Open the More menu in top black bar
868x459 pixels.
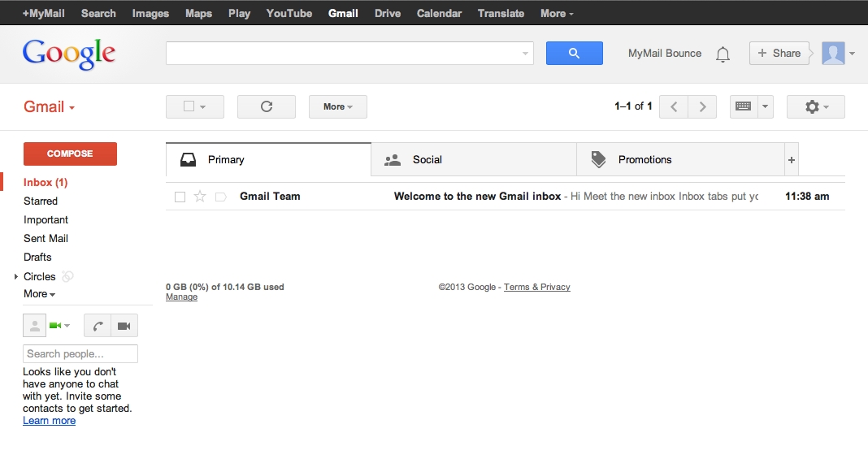[557, 13]
